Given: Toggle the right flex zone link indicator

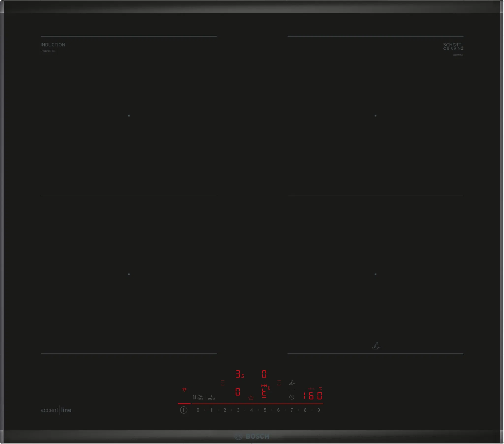Looking at the screenshot, I should click(x=279, y=383).
